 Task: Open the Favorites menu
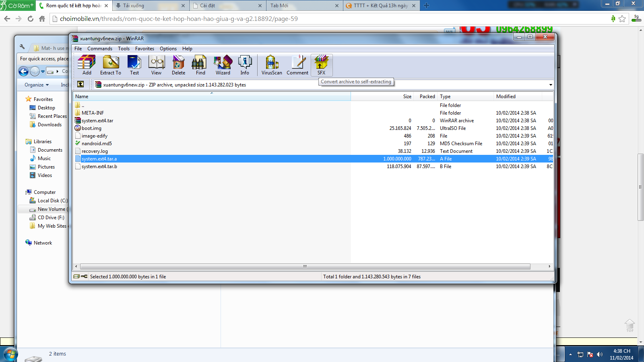click(x=145, y=49)
